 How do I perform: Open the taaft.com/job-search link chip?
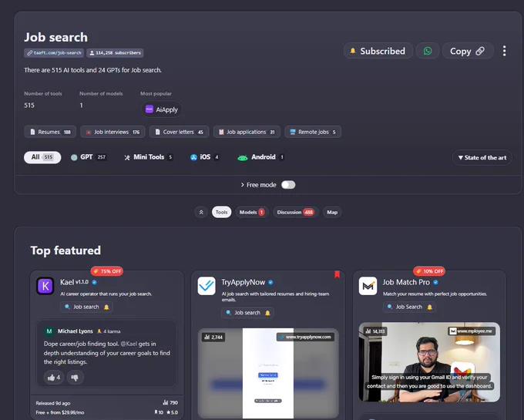coord(54,53)
